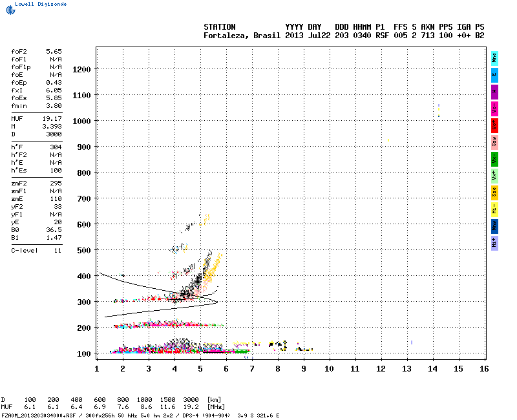Screen dimensions: 517x420
Task: Click the PS value B2 in header
Action: [480, 36]
